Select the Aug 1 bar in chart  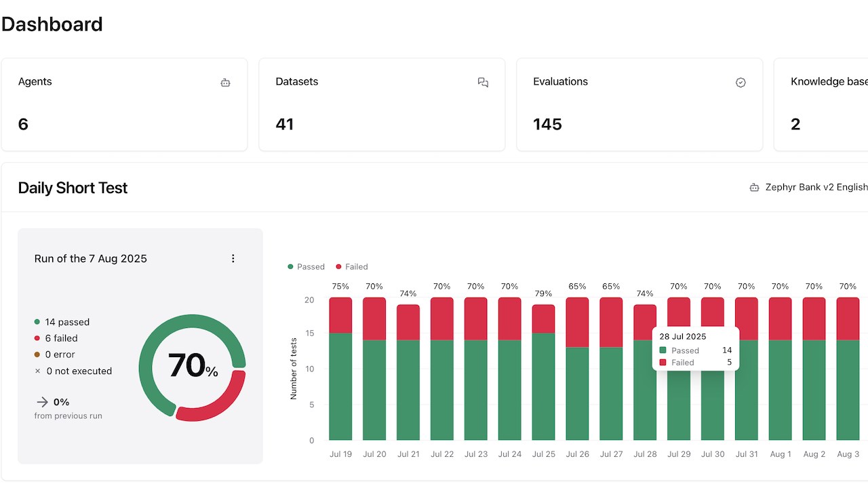780,369
